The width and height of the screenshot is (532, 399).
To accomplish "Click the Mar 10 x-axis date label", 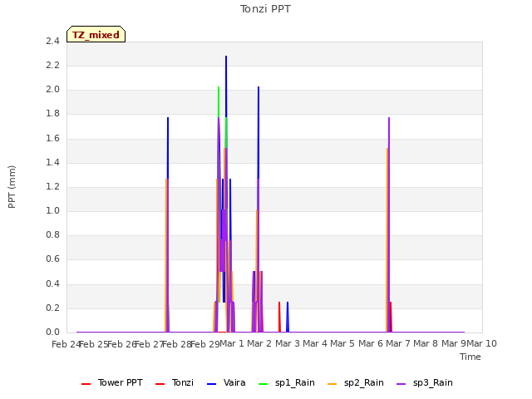I will coord(482,343).
